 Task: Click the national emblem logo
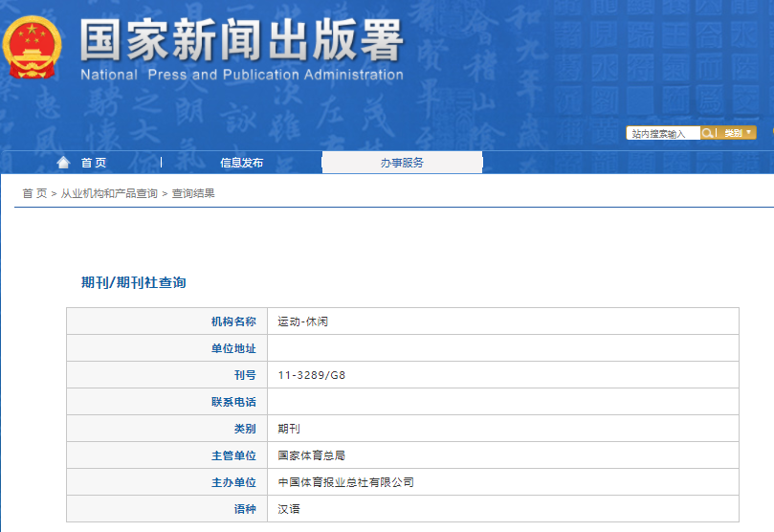coord(32,48)
